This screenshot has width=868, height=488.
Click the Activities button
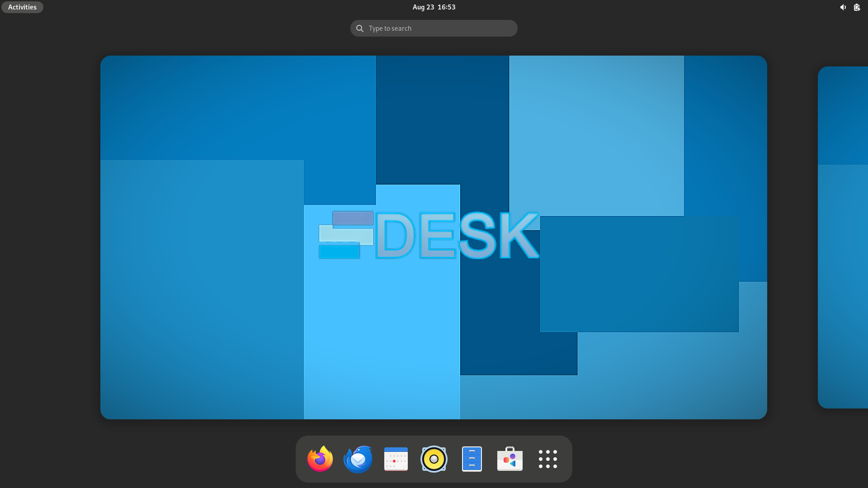coord(22,7)
